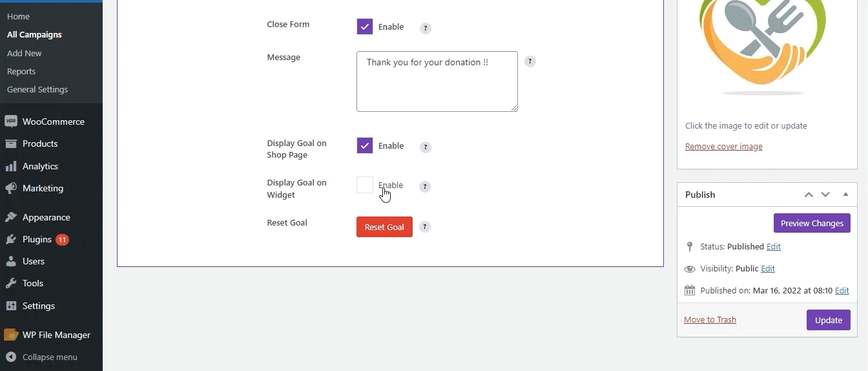Open the Users menu label
The image size is (868, 371).
click(x=34, y=261)
